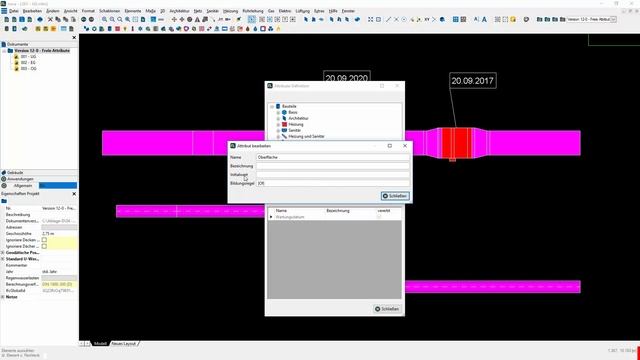Open the Datei menu
This screenshot has height=360, width=640.
pos(13,11)
